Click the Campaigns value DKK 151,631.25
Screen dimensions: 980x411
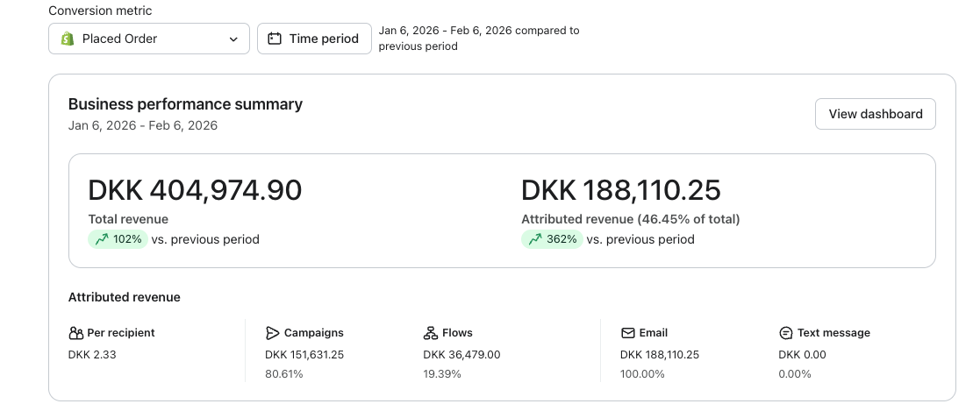(x=304, y=355)
